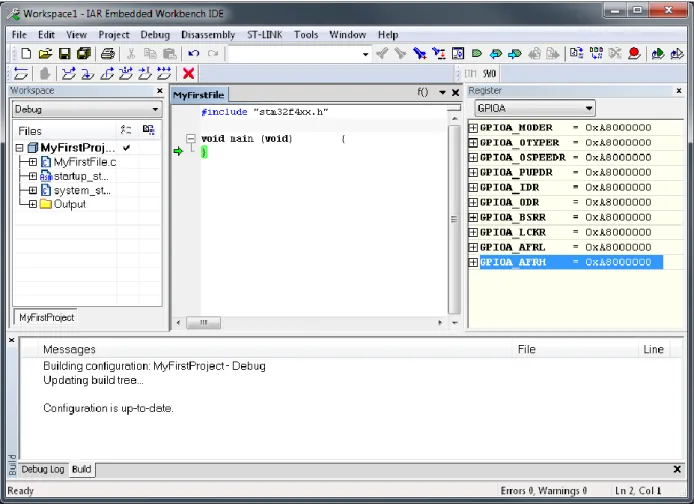Click the Break (hand) debug icon
694x504 pixels.
[x=45, y=73]
